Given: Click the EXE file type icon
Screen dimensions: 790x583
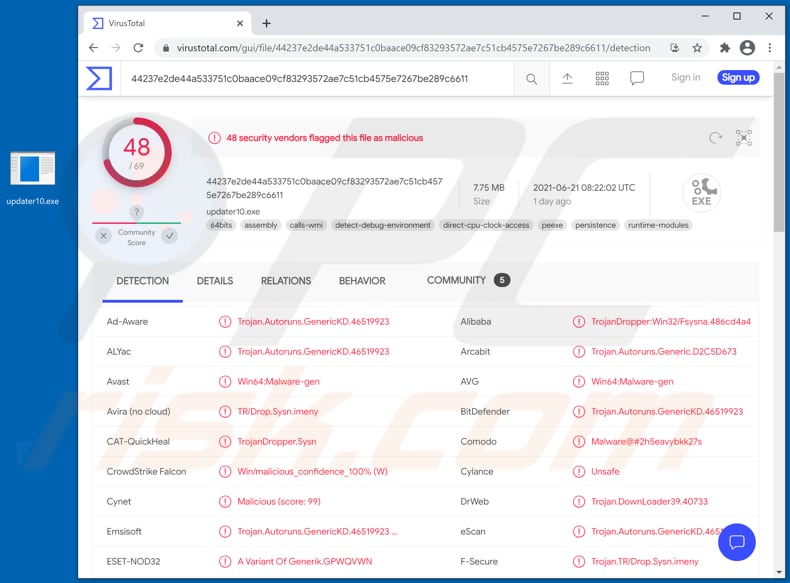Looking at the screenshot, I should point(702,192).
